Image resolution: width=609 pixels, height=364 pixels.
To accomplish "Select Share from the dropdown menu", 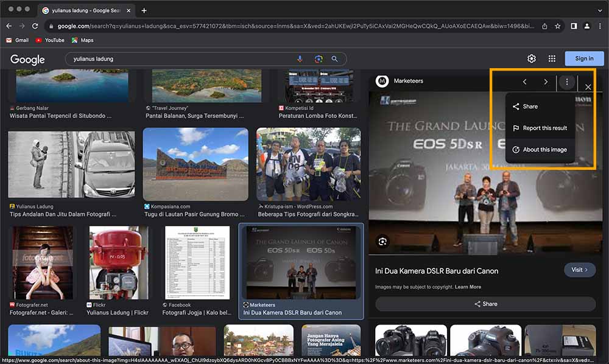I will (x=530, y=107).
